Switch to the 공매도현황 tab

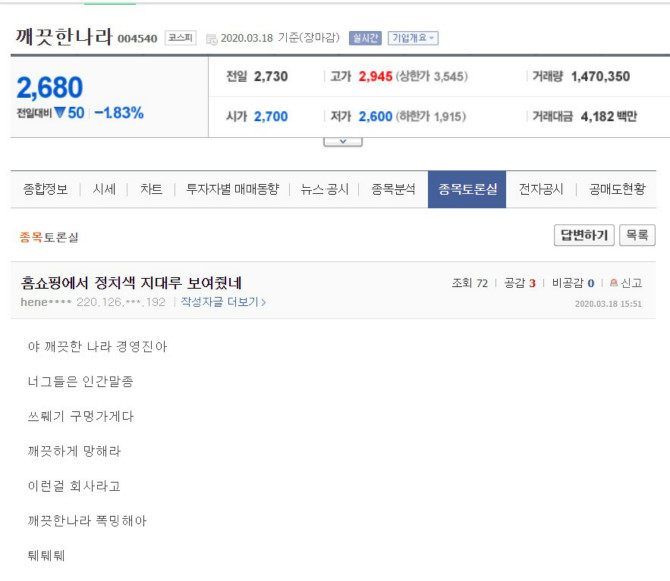[x=617, y=189]
